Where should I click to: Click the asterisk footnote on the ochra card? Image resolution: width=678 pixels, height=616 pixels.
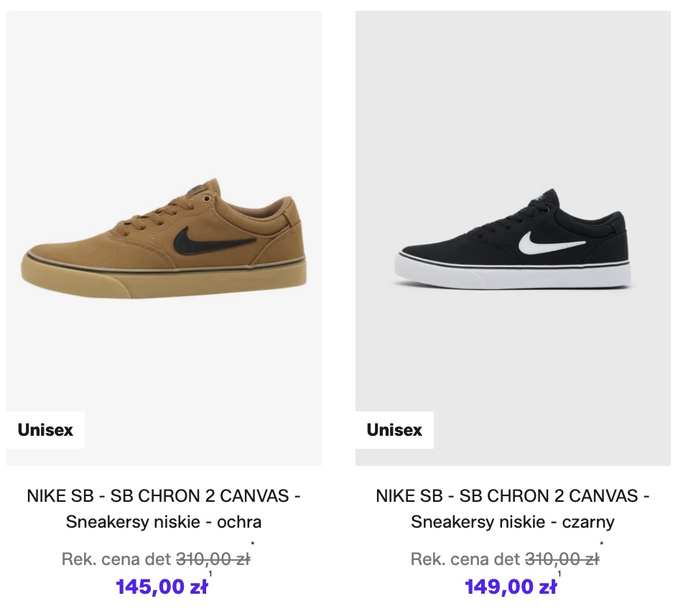pos(253,544)
